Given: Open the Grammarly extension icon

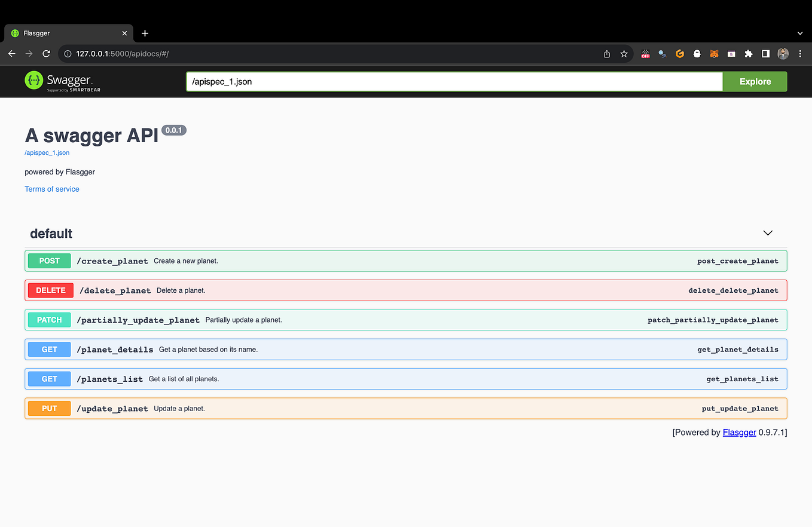Looking at the screenshot, I should pos(680,54).
